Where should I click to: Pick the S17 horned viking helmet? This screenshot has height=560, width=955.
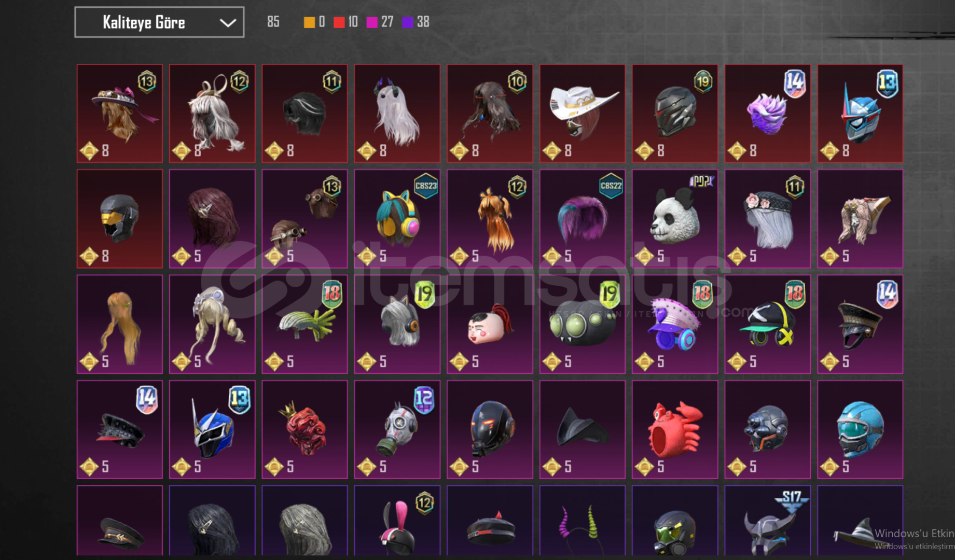[x=767, y=521]
